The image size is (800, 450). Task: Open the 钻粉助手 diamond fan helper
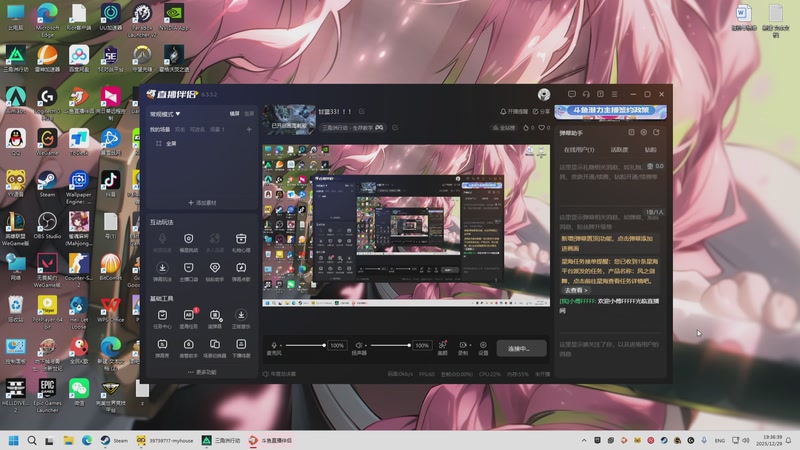tap(214, 271)
